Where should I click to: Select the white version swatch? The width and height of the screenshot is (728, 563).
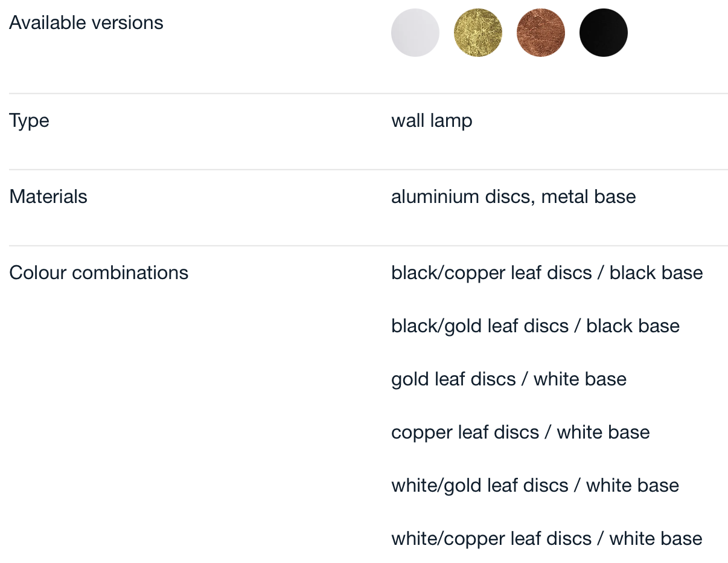415,33
